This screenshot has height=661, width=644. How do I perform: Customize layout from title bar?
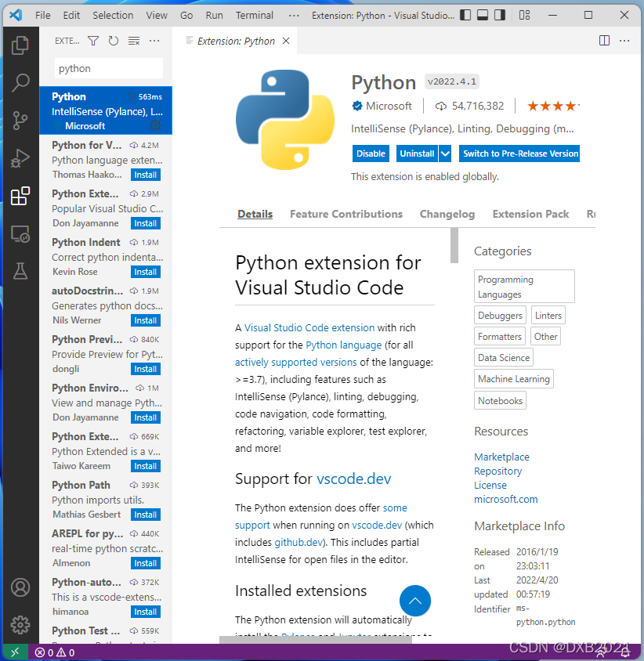(x=525, y=15)
